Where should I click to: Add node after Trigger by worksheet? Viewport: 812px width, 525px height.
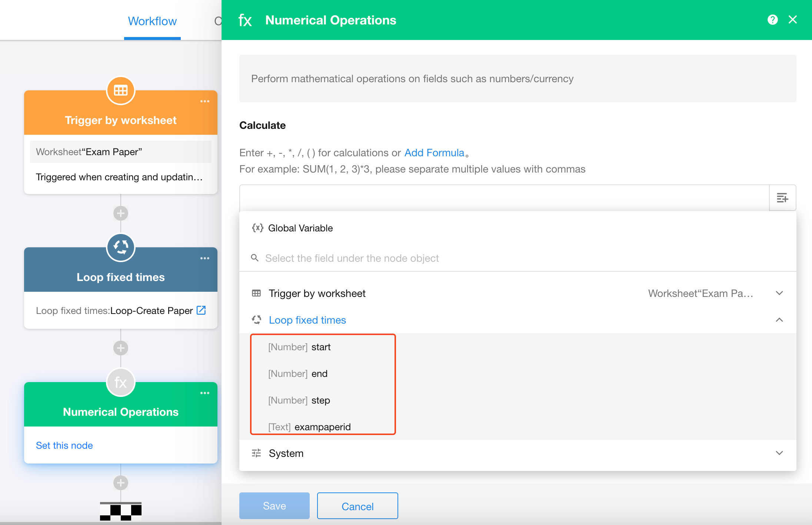tap(121, 213)
